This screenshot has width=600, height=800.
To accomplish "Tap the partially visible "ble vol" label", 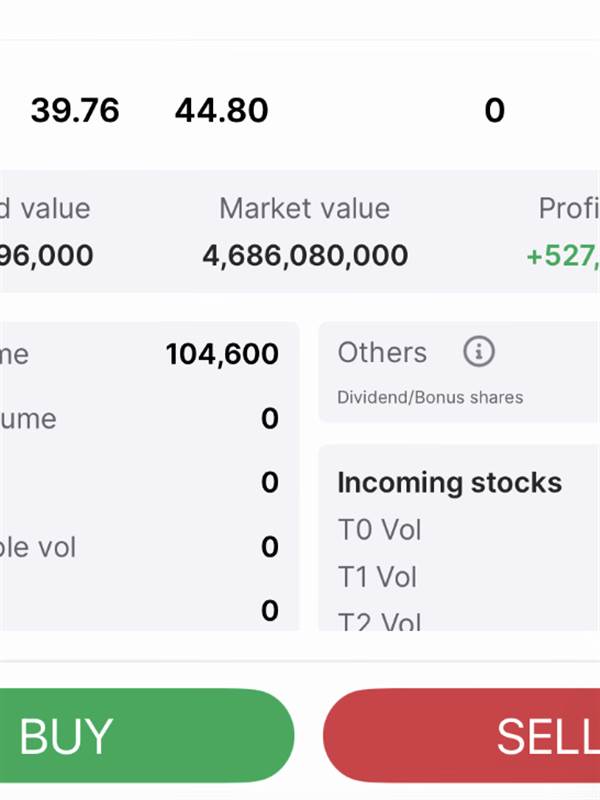I will [38, 547].
